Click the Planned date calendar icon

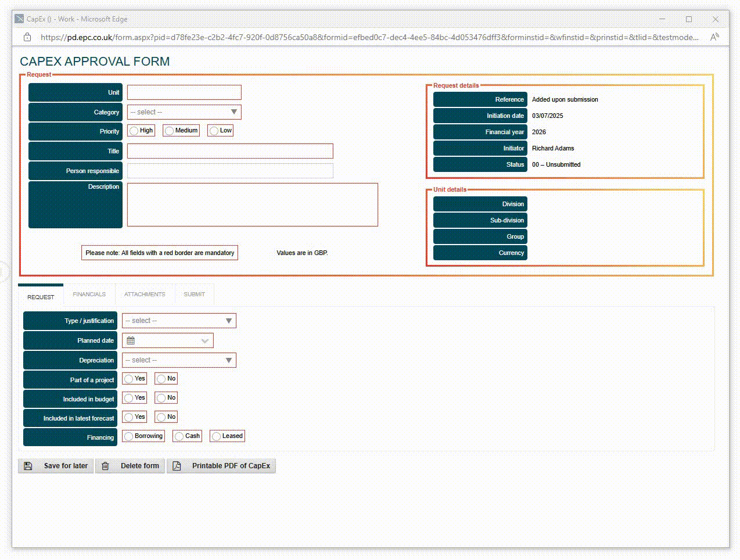click(x=131, y=341)
